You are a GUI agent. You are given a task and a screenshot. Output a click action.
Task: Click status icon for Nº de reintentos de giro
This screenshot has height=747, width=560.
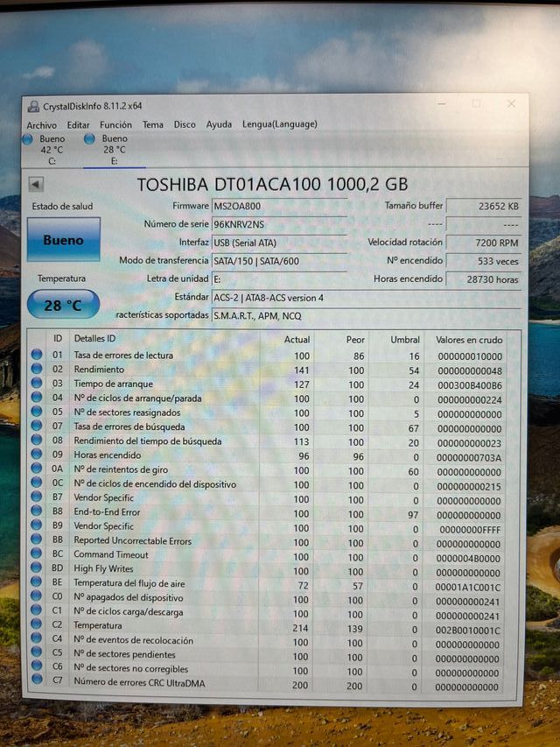tap(37, 469)
